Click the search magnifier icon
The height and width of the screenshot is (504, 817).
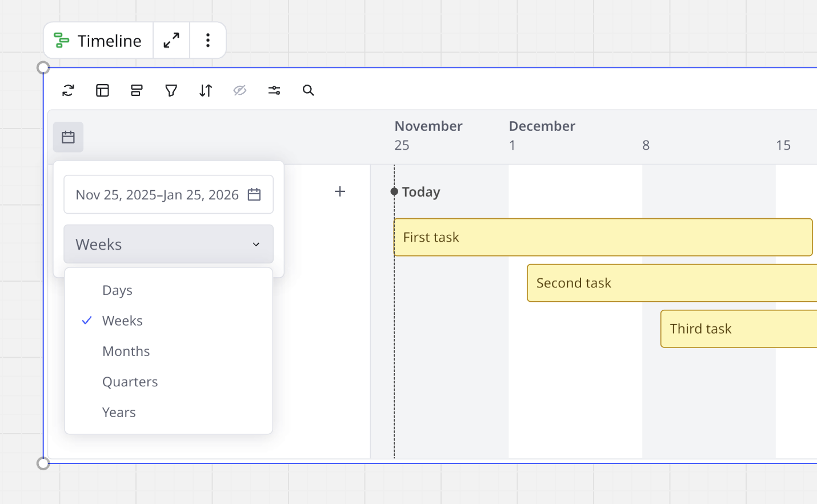[309, 90]
